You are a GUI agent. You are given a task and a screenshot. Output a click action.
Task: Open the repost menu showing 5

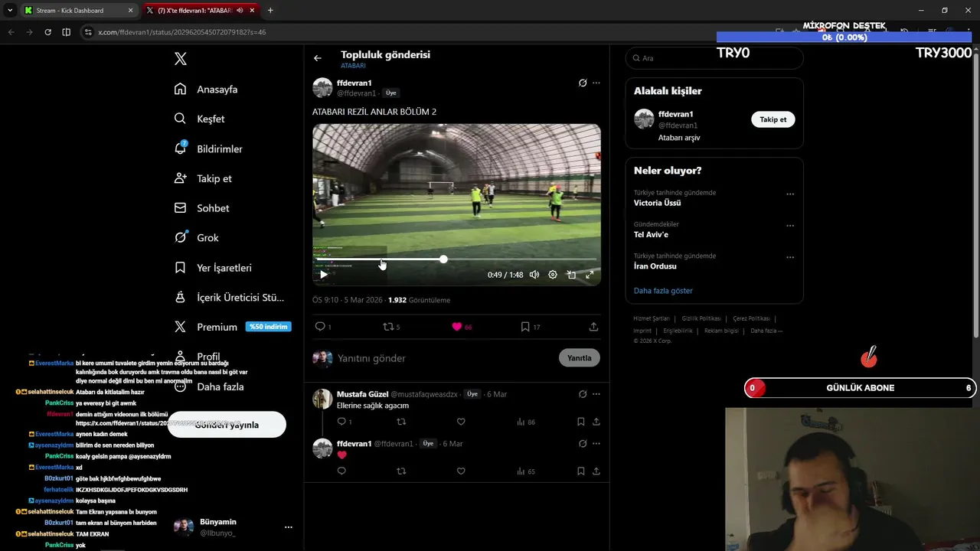click(391, 327)
